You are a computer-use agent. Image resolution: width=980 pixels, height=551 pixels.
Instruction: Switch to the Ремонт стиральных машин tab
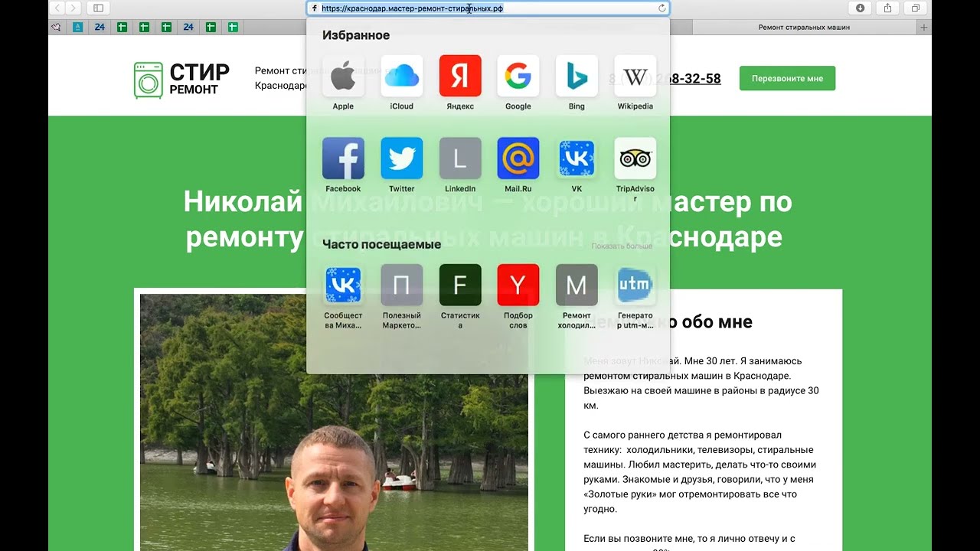[804, 28]
